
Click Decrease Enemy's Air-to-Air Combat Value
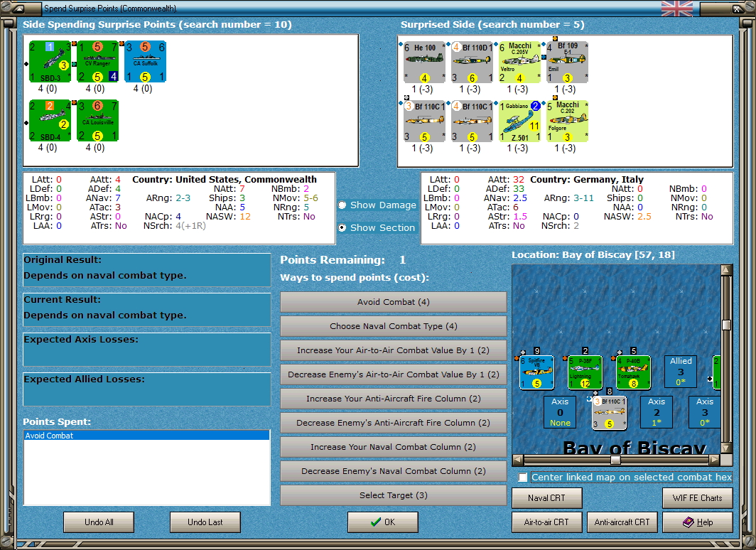pos(394,374)
